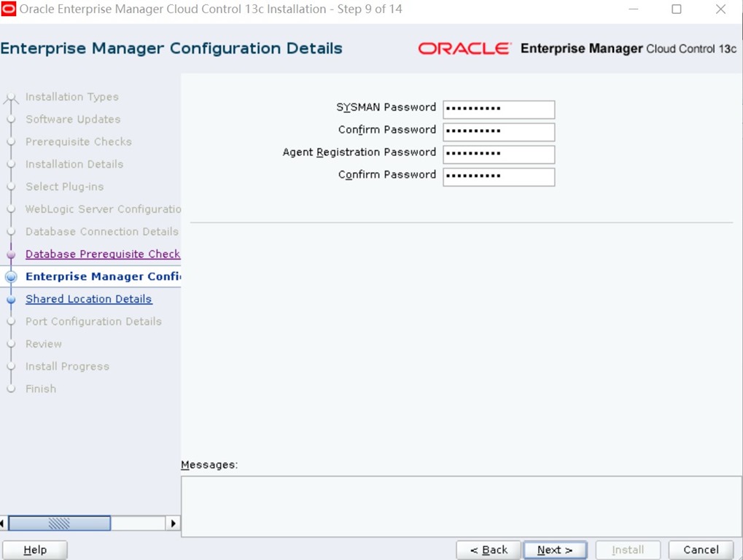Open the Database Prerequisite Check step link
This screenshot has width=743, height=560.
(x=103, y=254)
